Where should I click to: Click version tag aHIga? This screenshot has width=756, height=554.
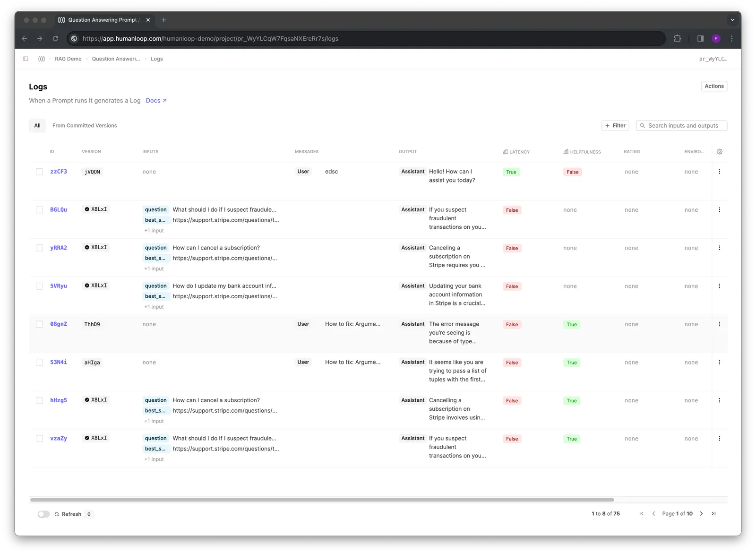coord(92,363)
